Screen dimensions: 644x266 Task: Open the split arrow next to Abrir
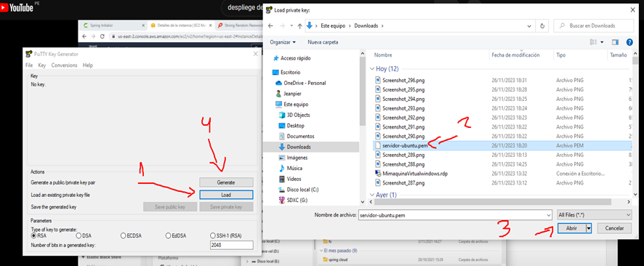(589, 228)
